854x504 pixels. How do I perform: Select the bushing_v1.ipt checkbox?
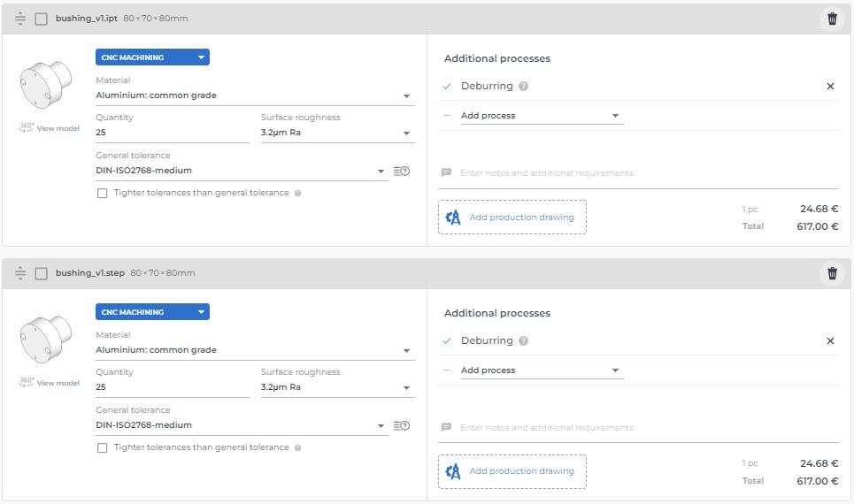[x=41, y=19]
